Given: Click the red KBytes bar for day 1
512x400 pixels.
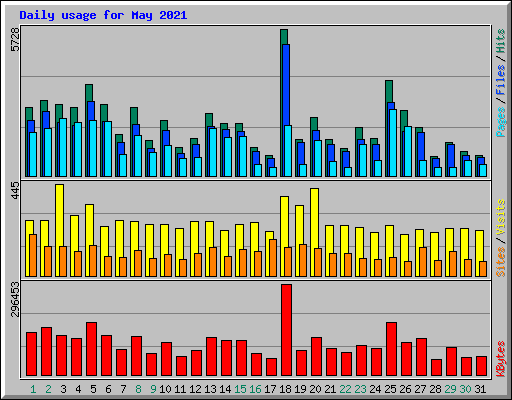Looking at the screenshot, I should [31, 354].
